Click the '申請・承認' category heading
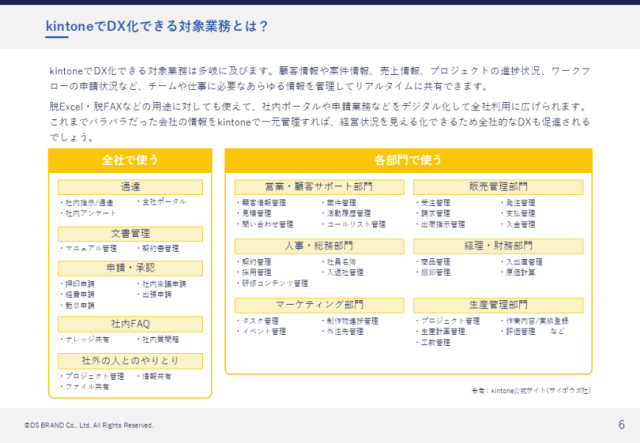Screen dimensions: 640x443 click(x=130, y=268)
